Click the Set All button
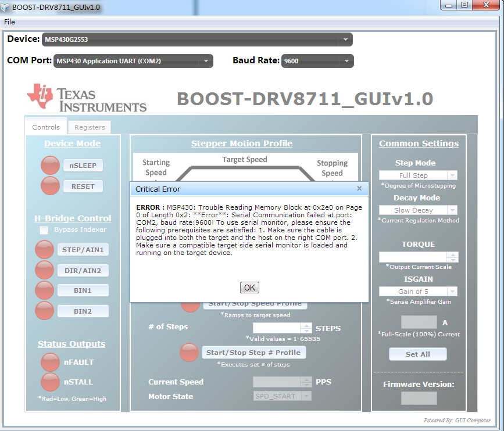This screenshot has height=431, width=504. pos(418,354)
